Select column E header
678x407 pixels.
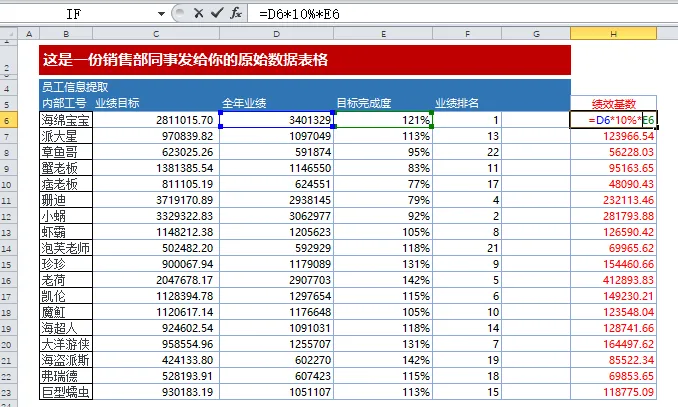coord(383,34)
